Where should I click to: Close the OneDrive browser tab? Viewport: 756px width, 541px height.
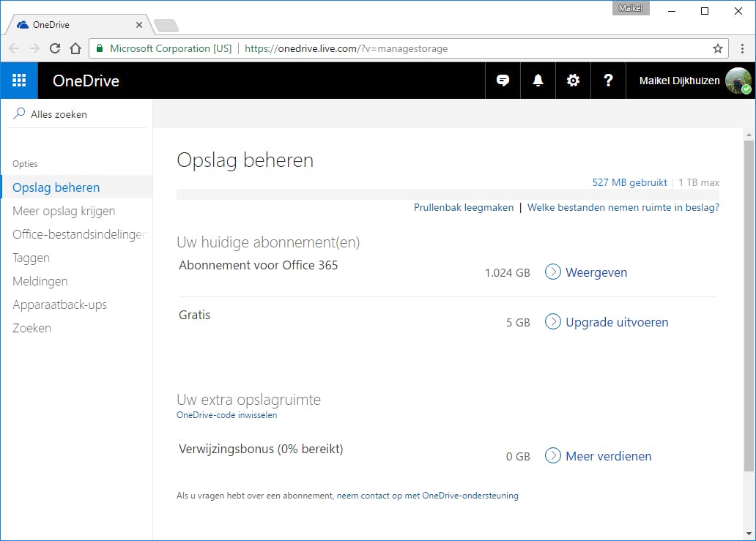coord(139,25)
